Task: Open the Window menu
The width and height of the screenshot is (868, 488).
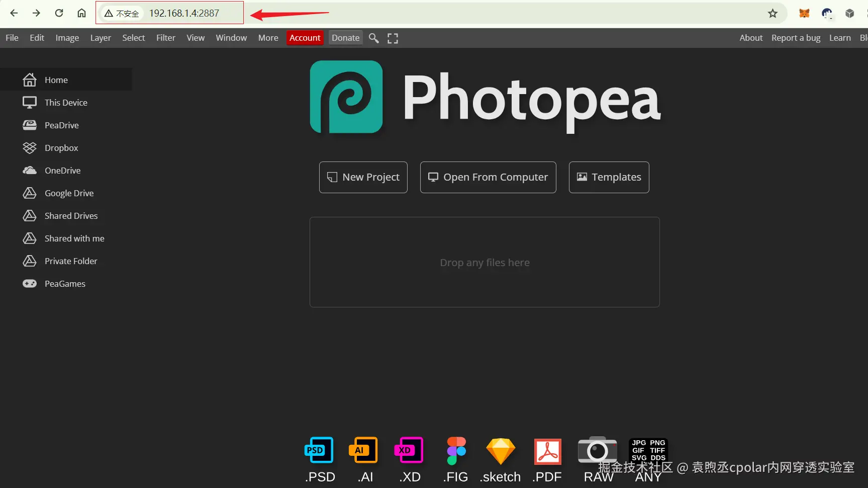Action: [231, 38]
